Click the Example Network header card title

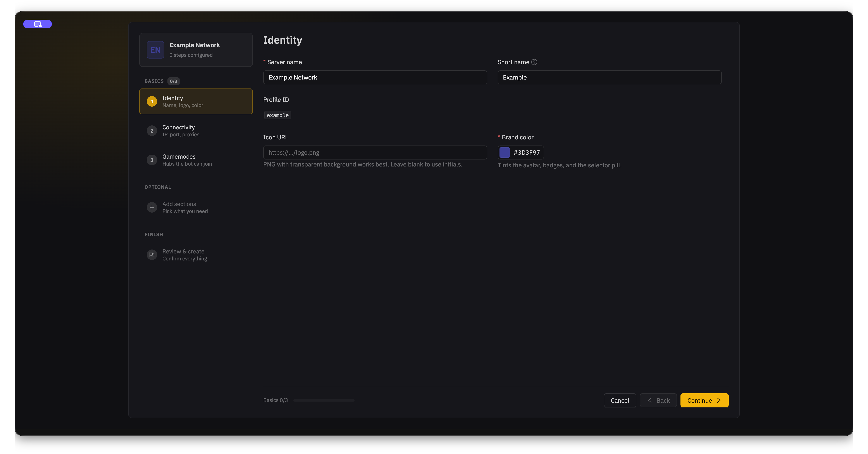tap(195, 45)
